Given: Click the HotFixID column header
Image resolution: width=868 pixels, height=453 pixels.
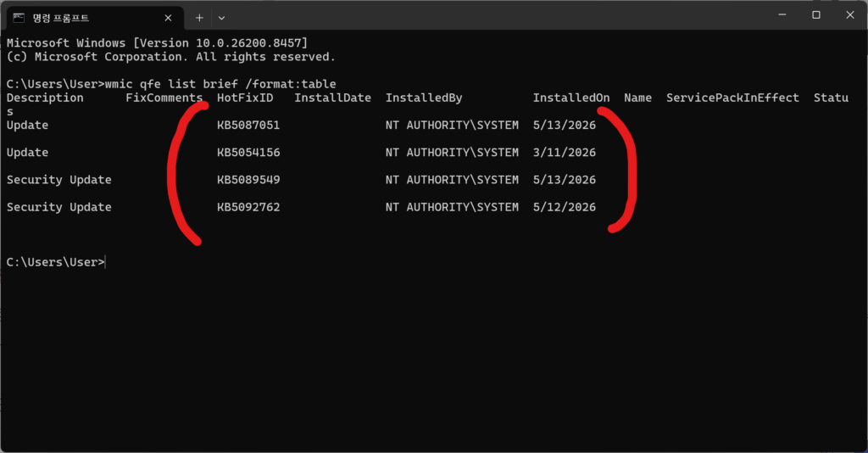Looking at the screenshot, I should pos(245,98).
